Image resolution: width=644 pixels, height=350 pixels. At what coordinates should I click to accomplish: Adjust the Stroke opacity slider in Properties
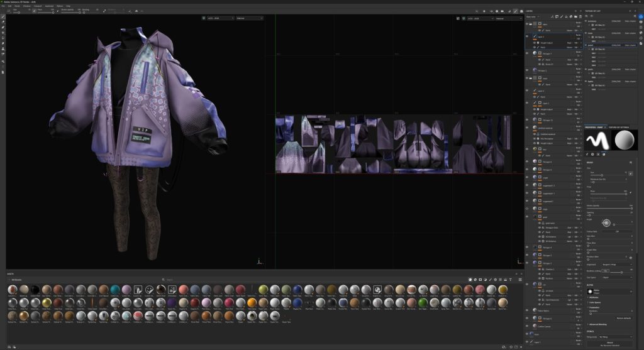(610, 208)
